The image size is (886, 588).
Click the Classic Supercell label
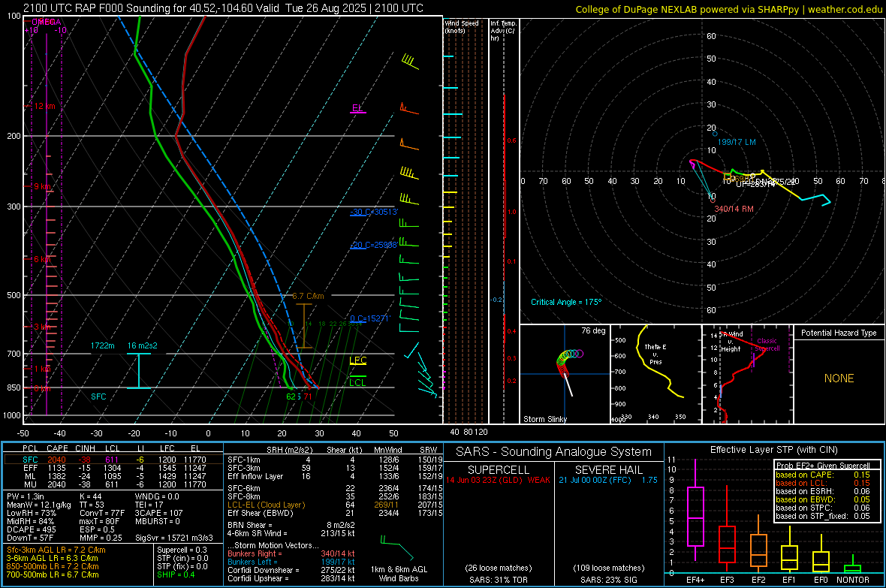click(767, 345)
